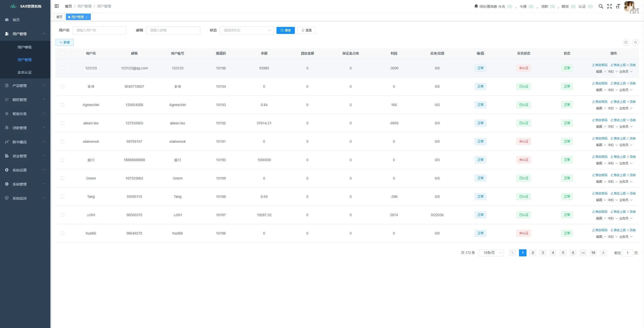
Task: Check the row checkbox for user Green
Action: click(63, 178)
